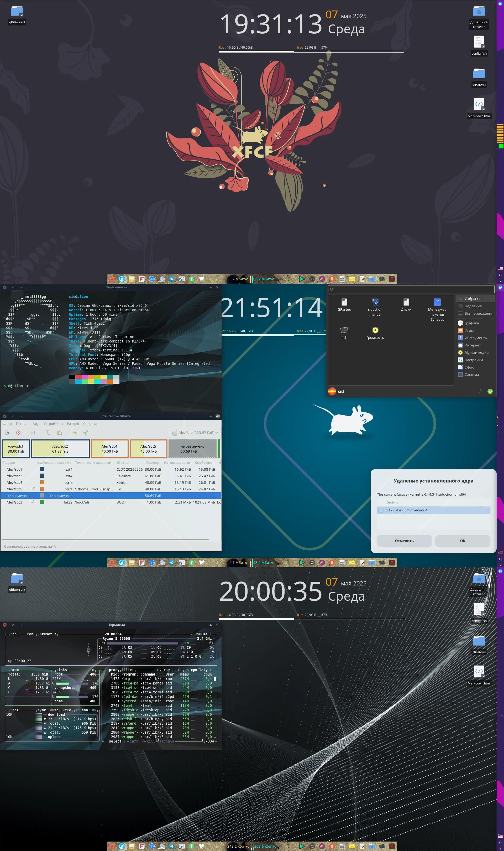Click the green fat32 swatch in /dev/sdc3 row
Screen dimensions: 504x851
42,502
